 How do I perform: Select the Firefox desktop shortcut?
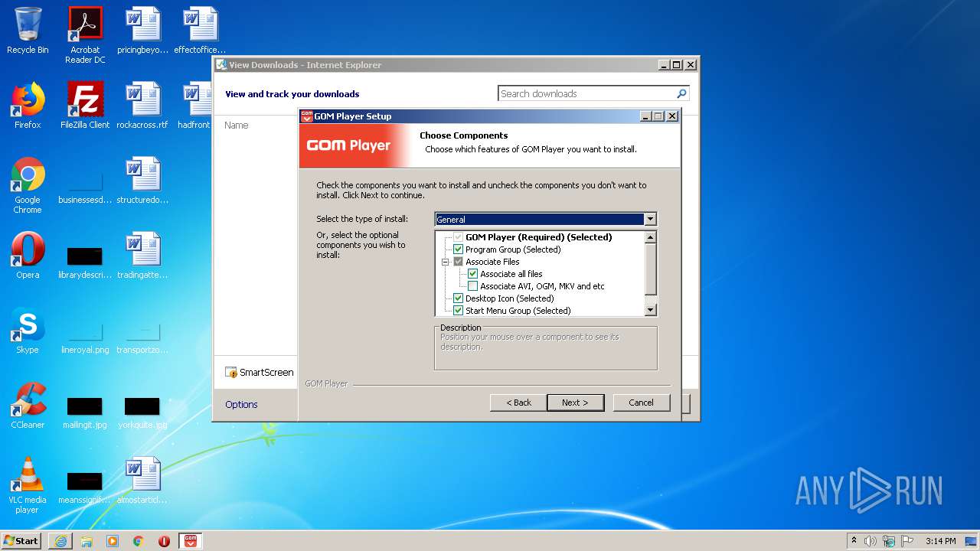tap(28, 106)
